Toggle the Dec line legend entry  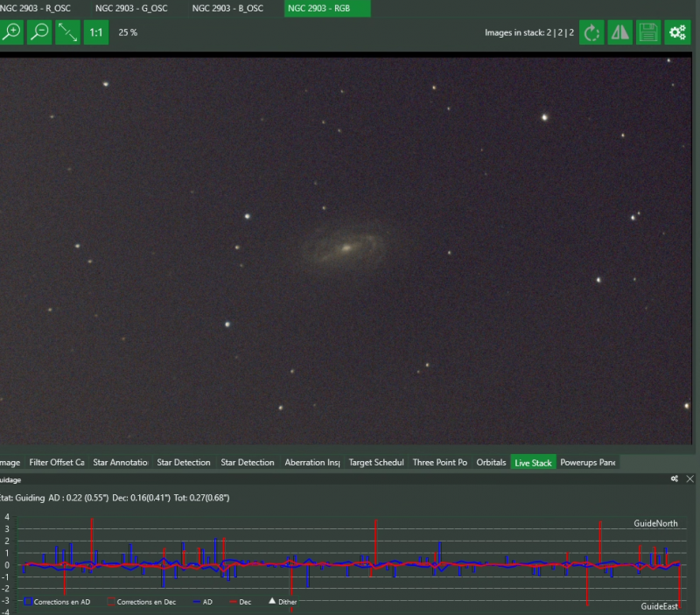pos(240,602)
